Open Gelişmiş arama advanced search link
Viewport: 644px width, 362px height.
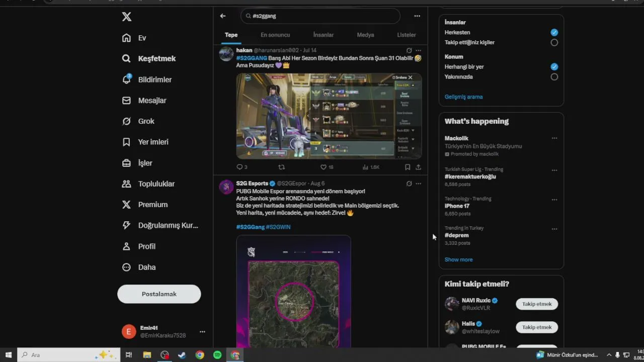(463, 97)
